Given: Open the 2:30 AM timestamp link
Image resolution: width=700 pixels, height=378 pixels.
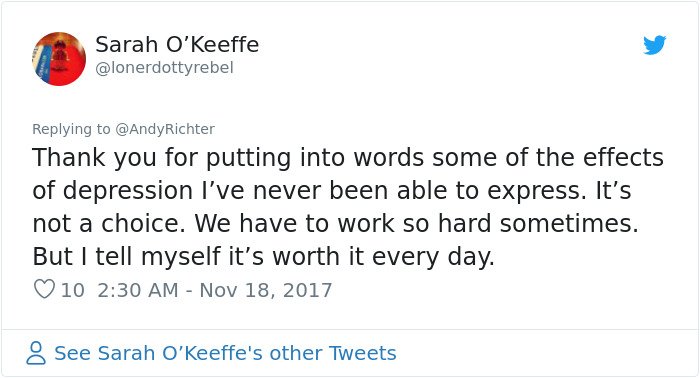Looking at the screenshot, I should tap(138, 290).
